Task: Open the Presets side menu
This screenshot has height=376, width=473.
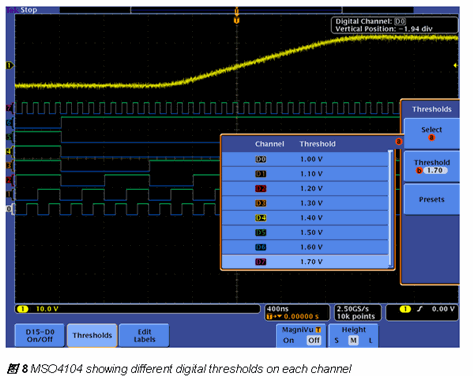Action: (431, 199)
